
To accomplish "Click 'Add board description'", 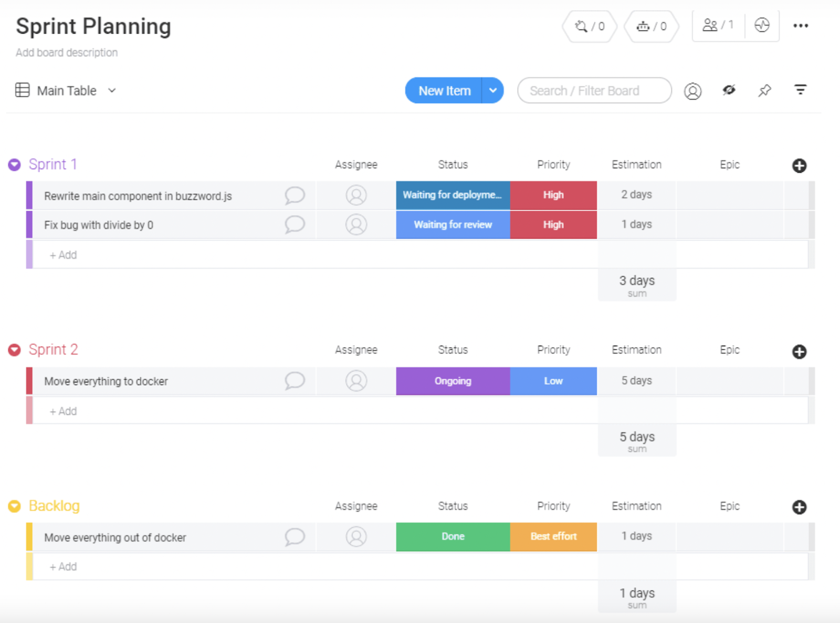I will [66, 52].
